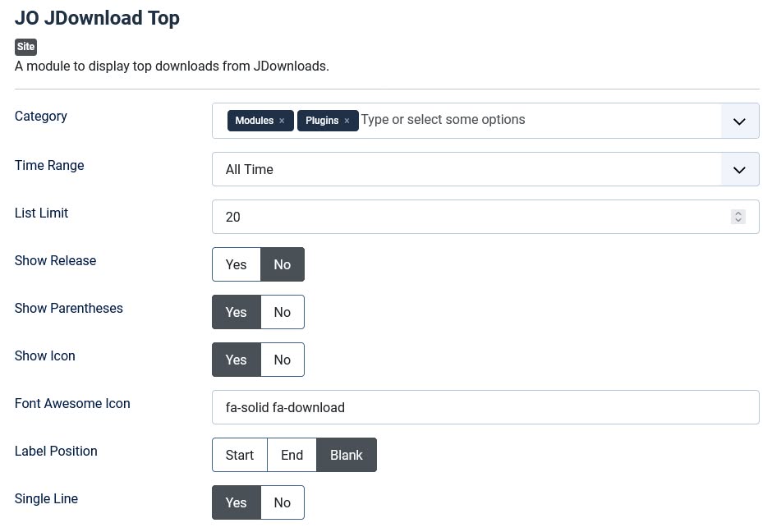
Task: Disable the Show Icon option
Action: point(282,360)
